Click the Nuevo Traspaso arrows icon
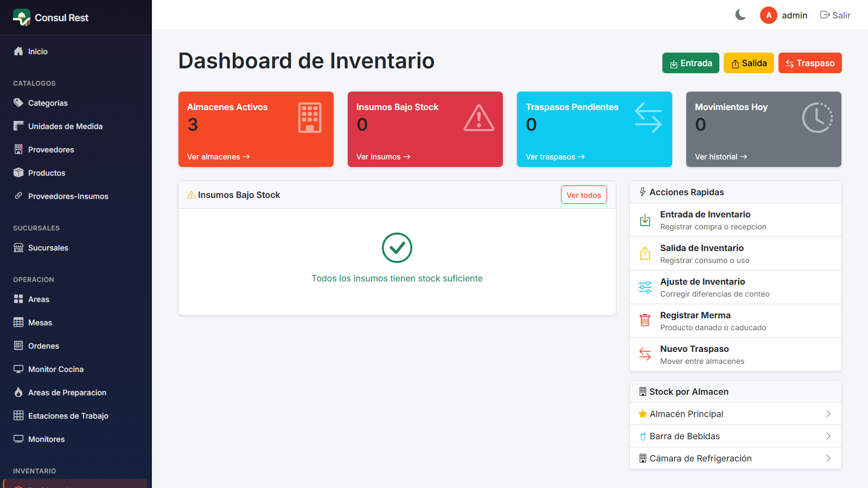 (x=645, y=354)
